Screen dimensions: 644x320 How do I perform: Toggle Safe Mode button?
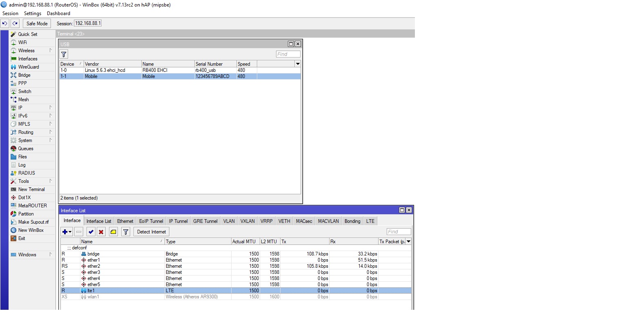[37, 24]
